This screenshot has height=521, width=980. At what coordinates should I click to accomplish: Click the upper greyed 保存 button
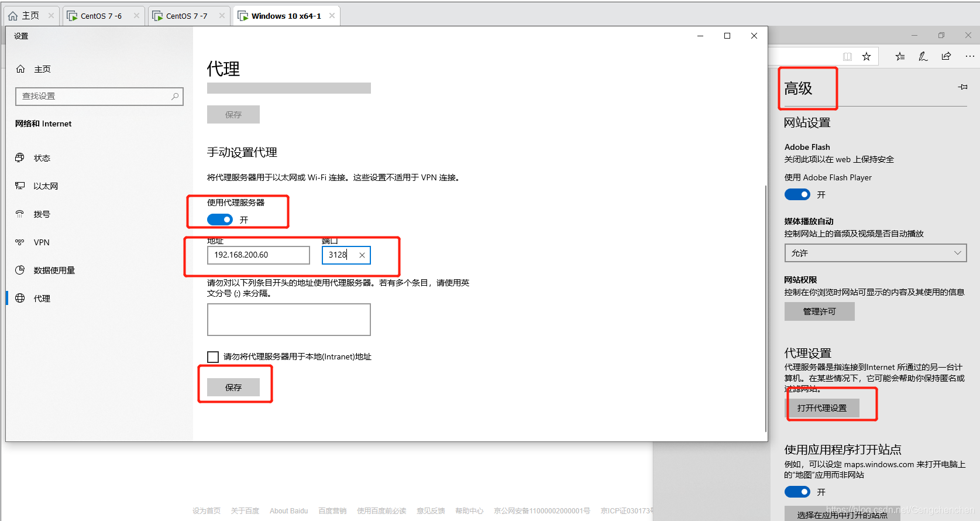[x=233, y=115]
